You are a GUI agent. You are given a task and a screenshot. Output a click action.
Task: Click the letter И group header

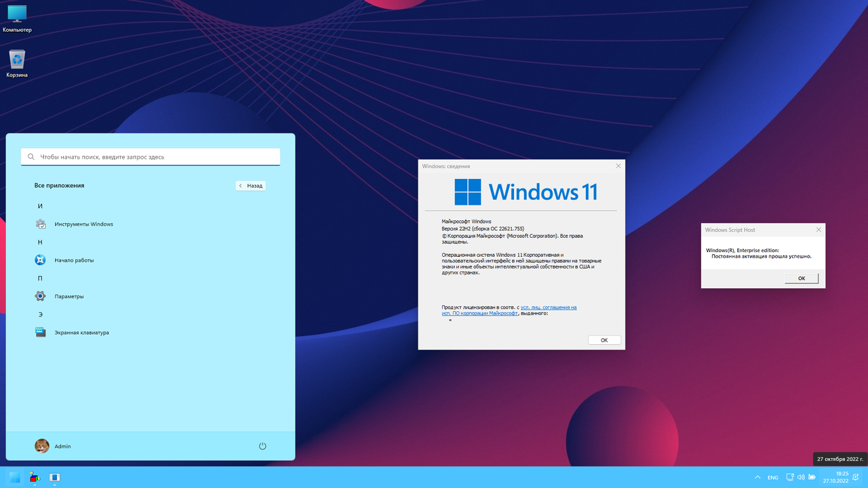coord(40,206)
